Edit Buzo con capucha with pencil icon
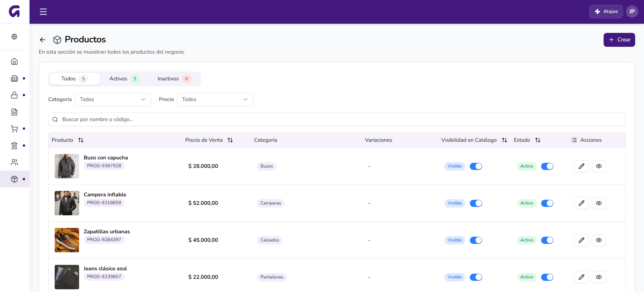 [581, 166]
